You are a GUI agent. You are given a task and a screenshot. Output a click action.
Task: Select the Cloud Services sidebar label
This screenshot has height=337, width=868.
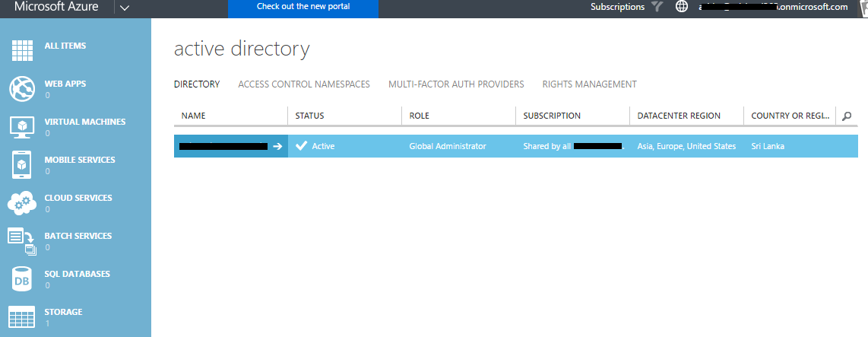pos(78,198)
